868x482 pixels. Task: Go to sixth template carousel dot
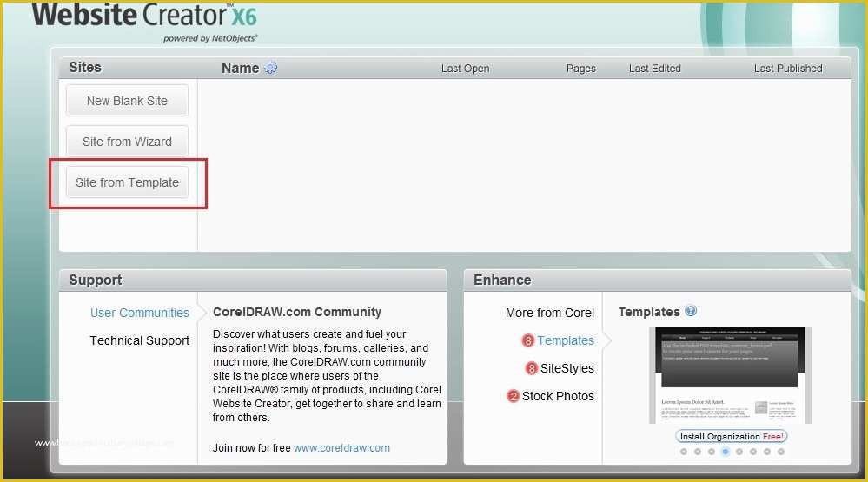coord(752,452)
